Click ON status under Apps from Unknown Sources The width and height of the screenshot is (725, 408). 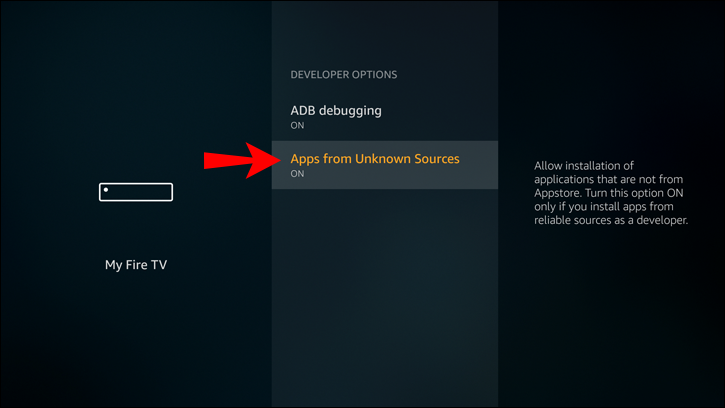[x=297, y=173]
